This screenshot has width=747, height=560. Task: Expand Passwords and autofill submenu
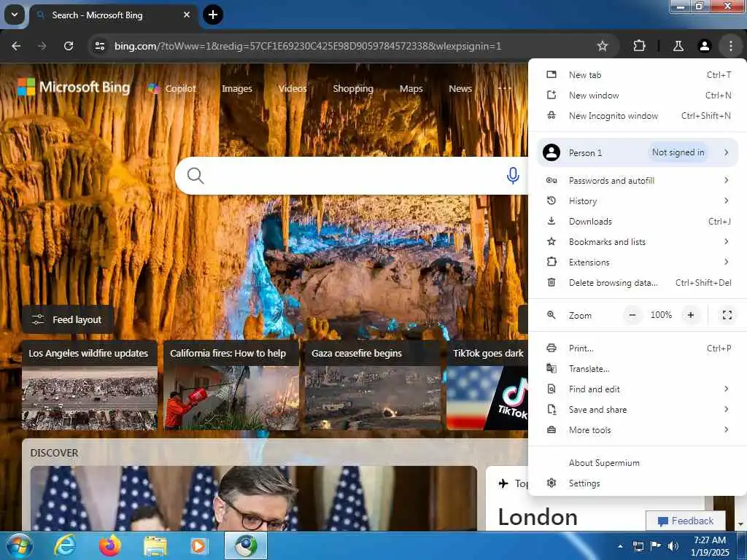click(x=638, y=181)
